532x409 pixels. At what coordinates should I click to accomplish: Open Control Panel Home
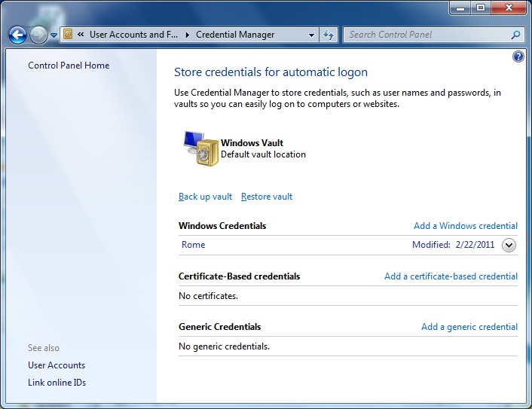(69, 65)
